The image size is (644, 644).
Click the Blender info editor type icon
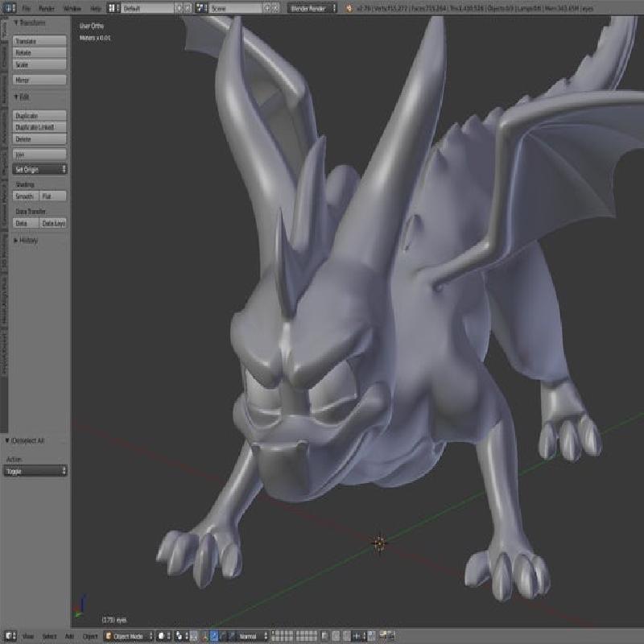[x=8, y=7]
